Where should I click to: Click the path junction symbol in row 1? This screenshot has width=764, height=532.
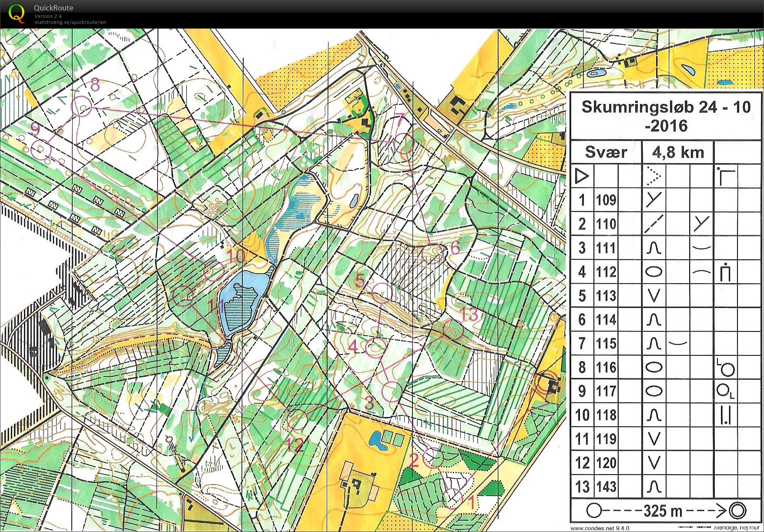point(653,200)
